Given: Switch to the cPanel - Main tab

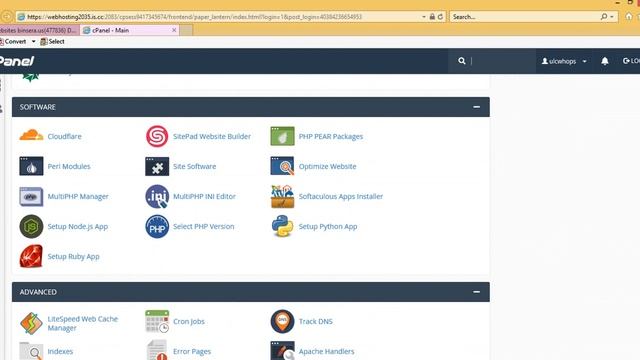Looking at the screenshot, I should pyautogui.click(x=129, y=30).
